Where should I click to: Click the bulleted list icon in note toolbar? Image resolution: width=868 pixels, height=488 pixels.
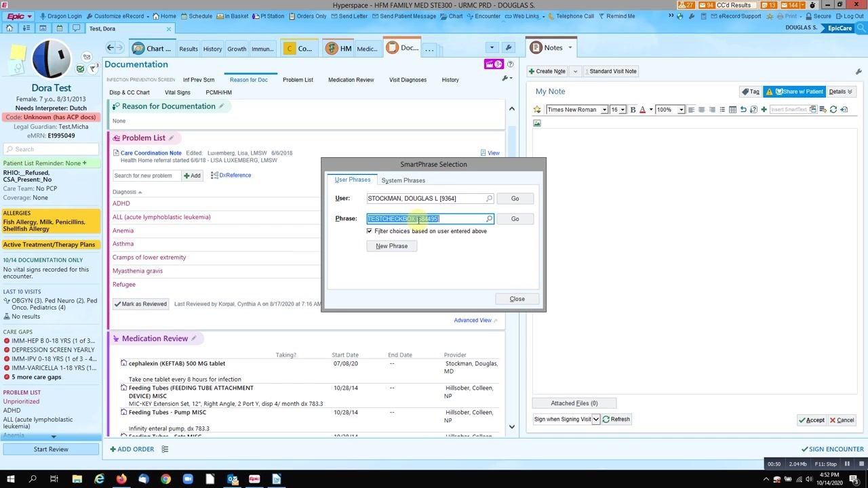pos(722,110)
